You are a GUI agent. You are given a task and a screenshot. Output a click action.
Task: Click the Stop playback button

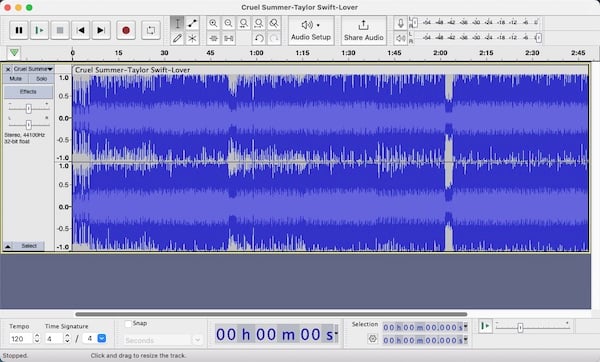coord(60,30)
